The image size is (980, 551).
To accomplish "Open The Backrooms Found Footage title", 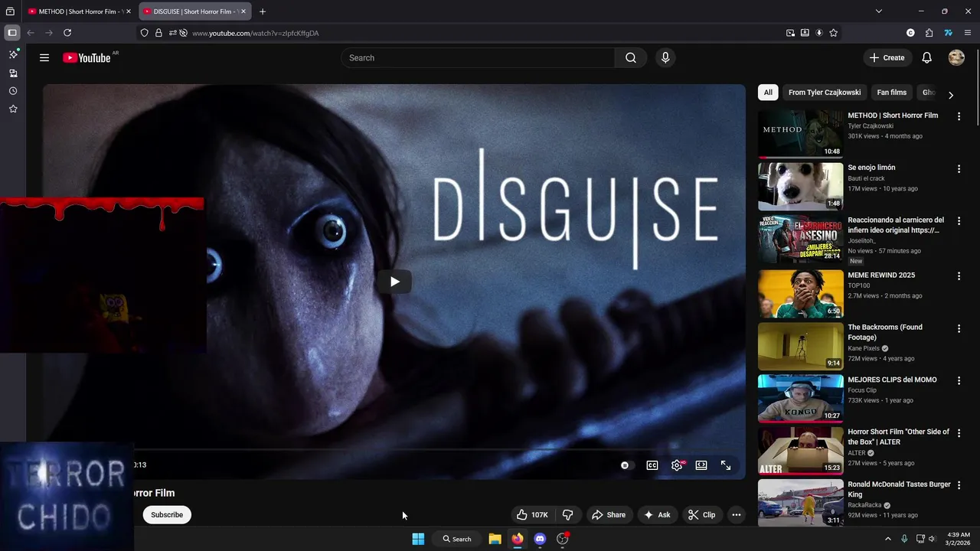I will click(885, 332).
